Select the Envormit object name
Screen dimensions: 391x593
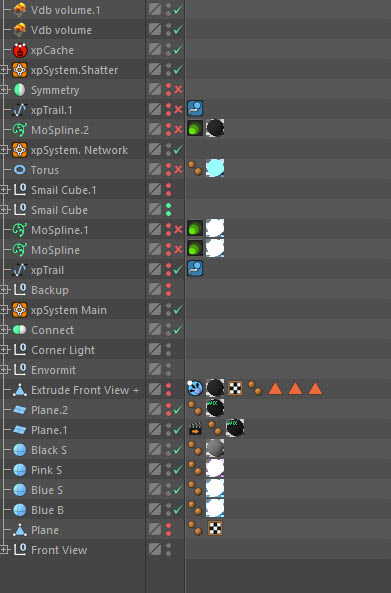click(53, 370)
